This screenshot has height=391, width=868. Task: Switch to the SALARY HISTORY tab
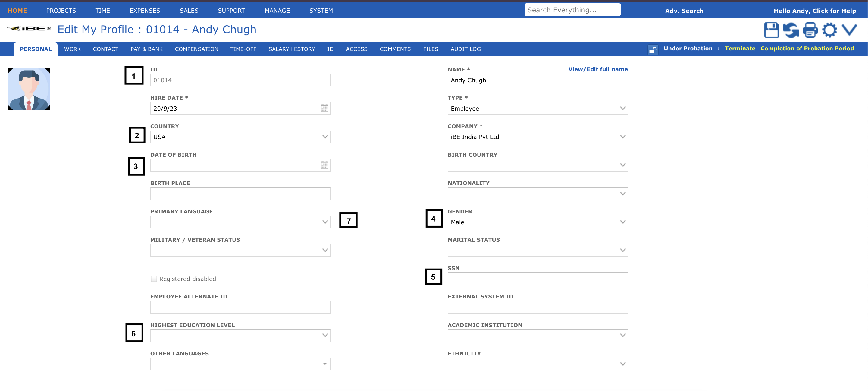click(291, 49)
